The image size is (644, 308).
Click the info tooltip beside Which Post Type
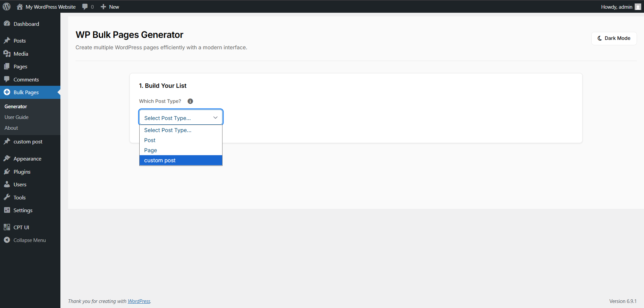click(190, 101)
